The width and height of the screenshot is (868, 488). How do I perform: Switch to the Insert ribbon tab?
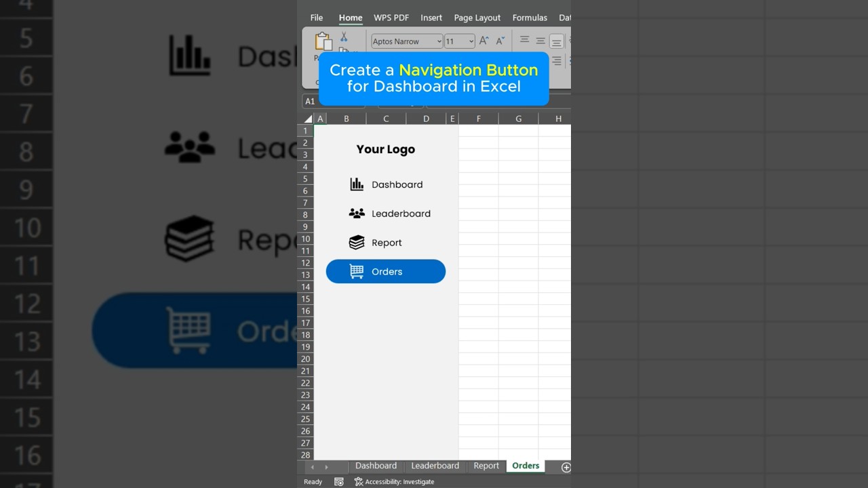click(431, 18)
